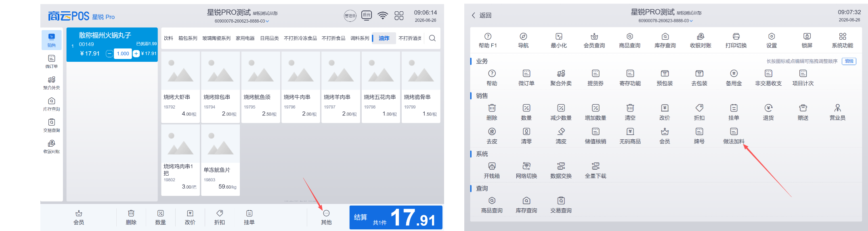Open 聚合外卖 in left sidebar

(x=52, y=82)
